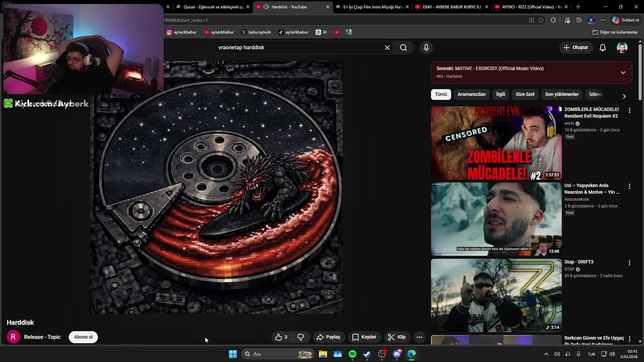Image resolution: width=644 pixels, height=362 pixels.
Task: Clear the search box with the X icon
Action: tap(387, 48)
